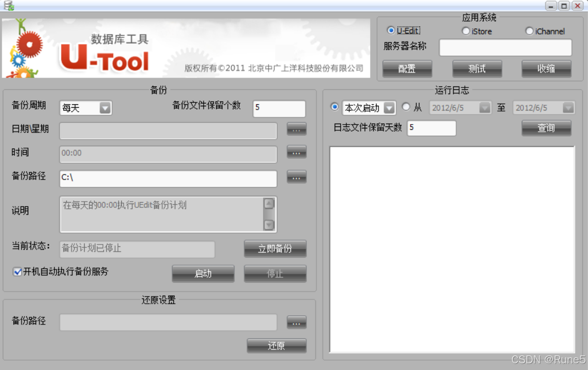Click the browse button beside 时间
Image resolution: width=588 pixels, height=370 pixels.
click(297, 152)
